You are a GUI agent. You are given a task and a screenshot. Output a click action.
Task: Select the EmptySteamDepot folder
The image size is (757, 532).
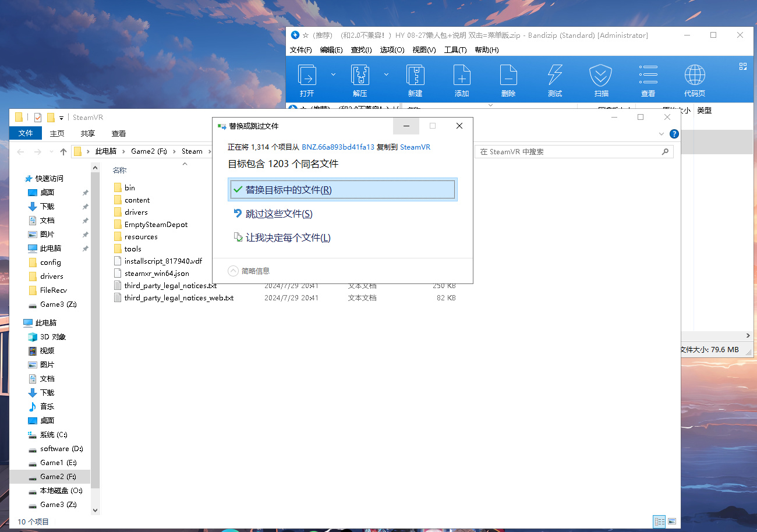coord(156,224)
